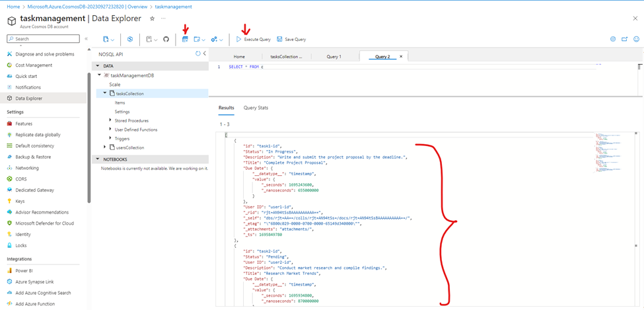This screenshot has height=310, width=644.
Task: Click the New Container toolbar icon
Action: [106, 39]
